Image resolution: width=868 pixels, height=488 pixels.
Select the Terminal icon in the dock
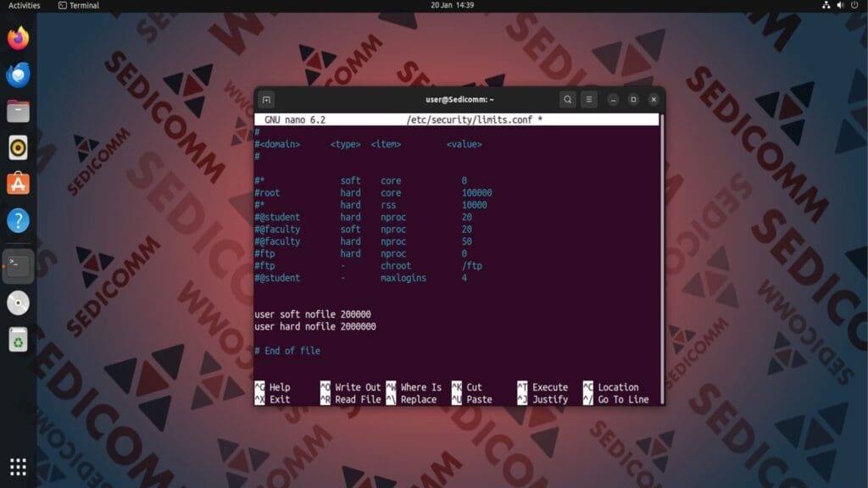18,264
